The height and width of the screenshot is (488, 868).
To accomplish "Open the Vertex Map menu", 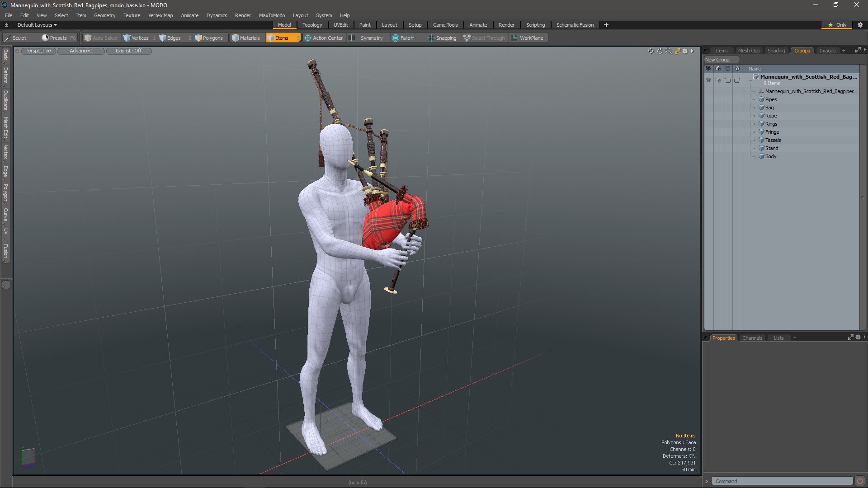I will [160, 15].
